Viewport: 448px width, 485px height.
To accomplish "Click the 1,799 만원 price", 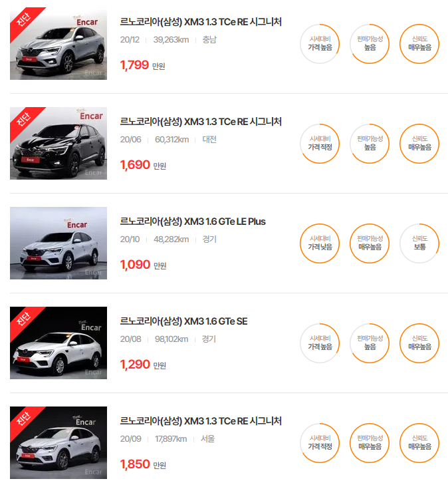I will (142, 65).
